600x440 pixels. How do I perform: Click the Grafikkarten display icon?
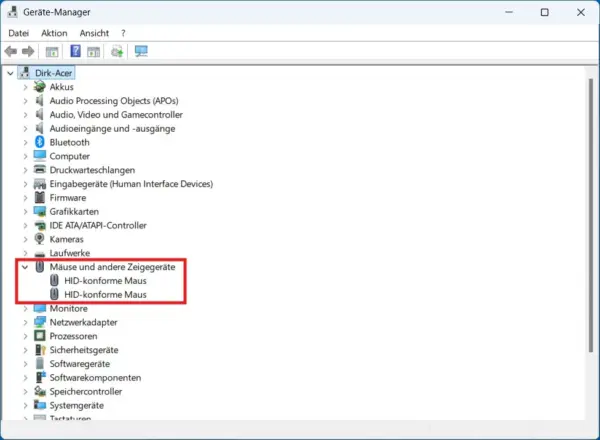pos(40,211)
